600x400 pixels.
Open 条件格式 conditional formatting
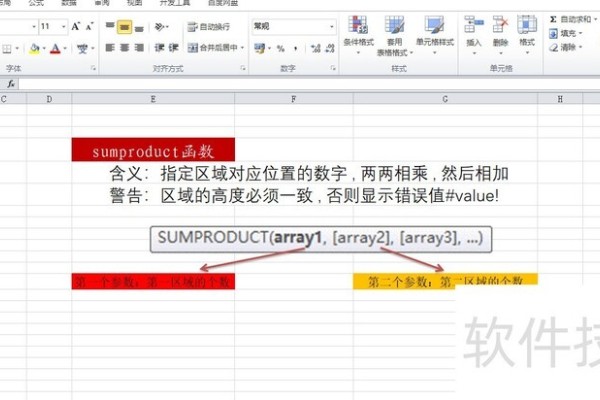click(358, 35)
